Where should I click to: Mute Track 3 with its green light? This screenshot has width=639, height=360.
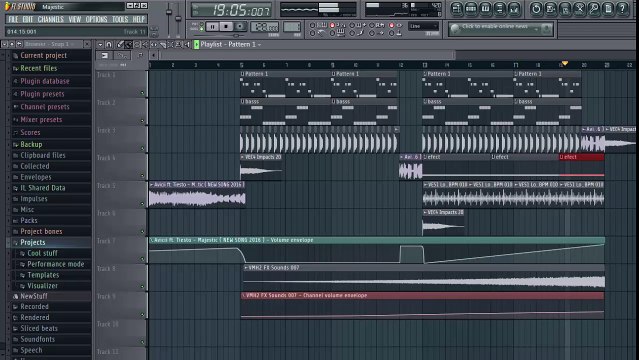[142, 148]
